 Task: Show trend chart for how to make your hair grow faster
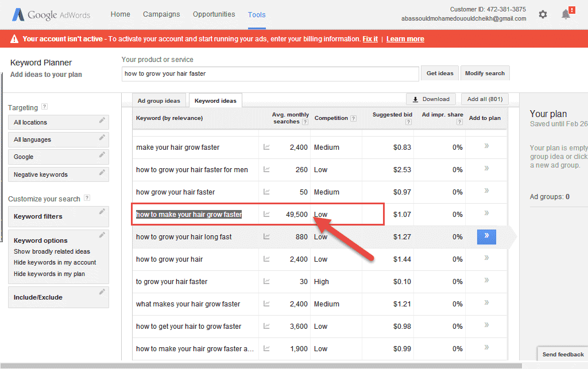(x=266, y=214)
